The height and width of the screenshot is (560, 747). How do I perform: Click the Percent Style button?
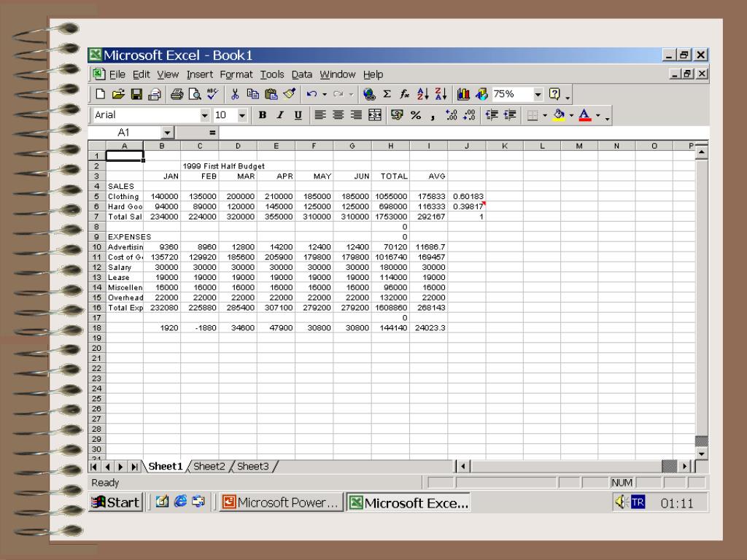416,115
